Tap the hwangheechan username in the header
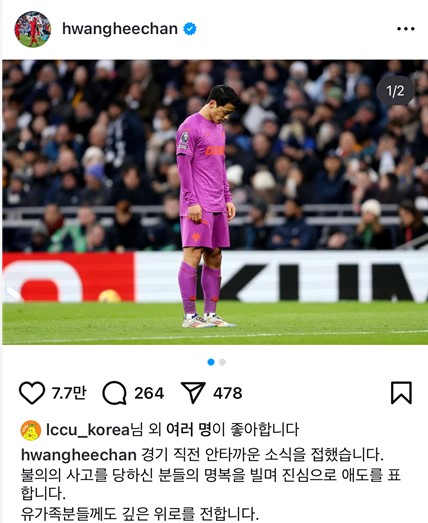The width and height of the screenshot is (428, 523). pyautogui.click(x=120, y=29)
